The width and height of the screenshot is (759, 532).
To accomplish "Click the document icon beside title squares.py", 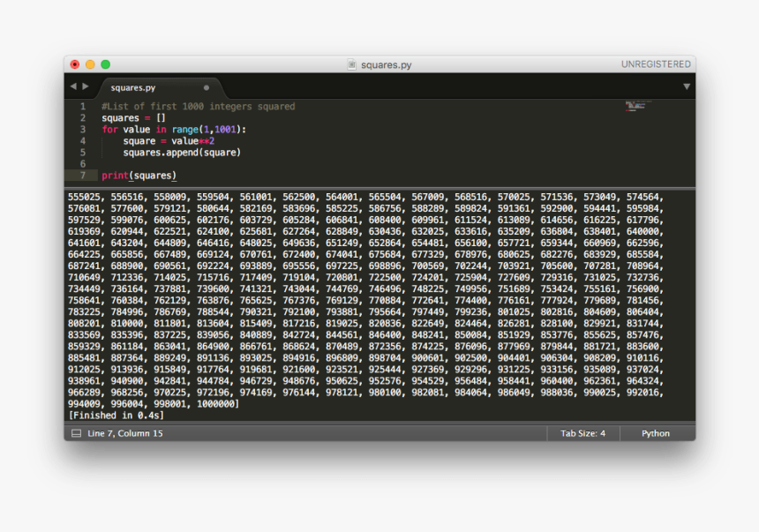I will coord(351,64).
